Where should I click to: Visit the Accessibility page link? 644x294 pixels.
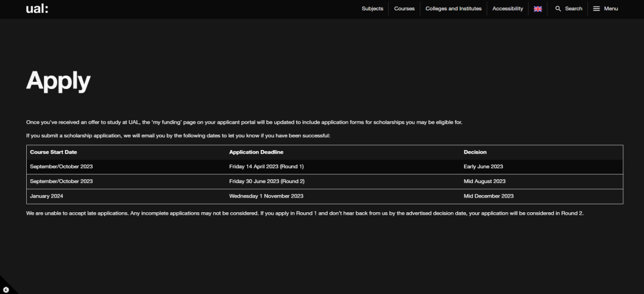pos(508,9)
